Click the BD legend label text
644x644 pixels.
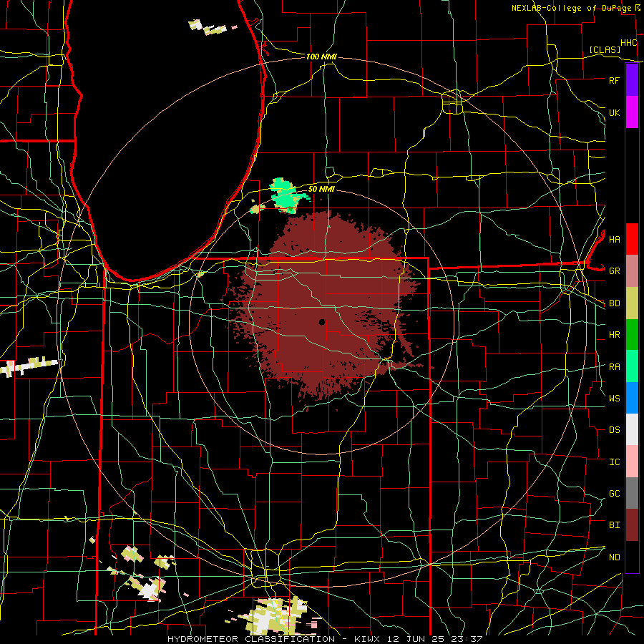[x=614, y=303]
